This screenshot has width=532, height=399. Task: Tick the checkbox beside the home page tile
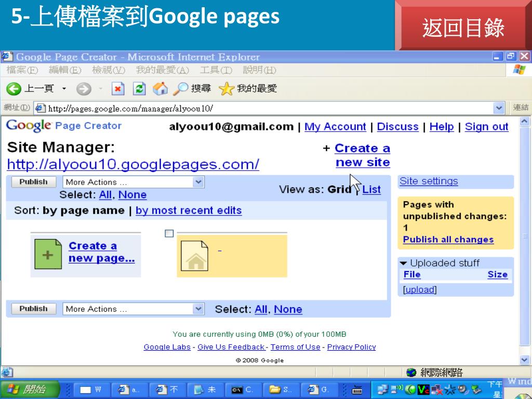click(169, 233)
